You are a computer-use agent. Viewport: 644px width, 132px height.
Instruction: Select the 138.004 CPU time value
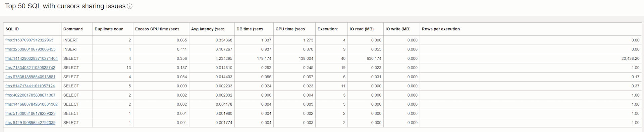coord(294,58)
